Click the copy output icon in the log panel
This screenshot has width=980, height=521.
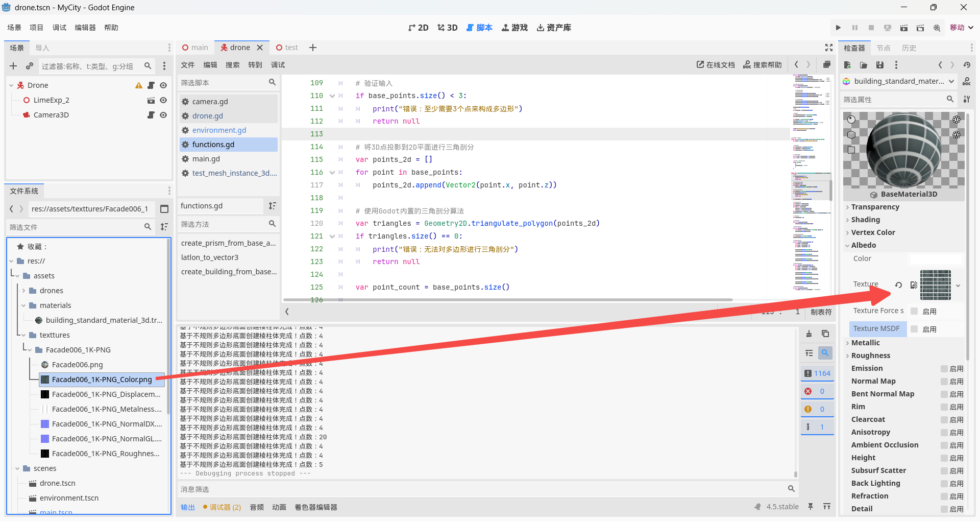pos(825,334)
